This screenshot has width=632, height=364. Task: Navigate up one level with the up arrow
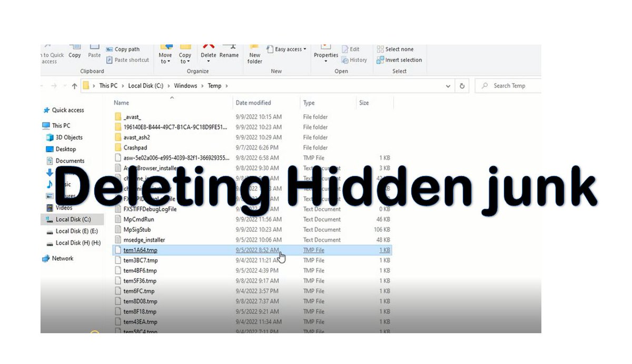point(74,85)
